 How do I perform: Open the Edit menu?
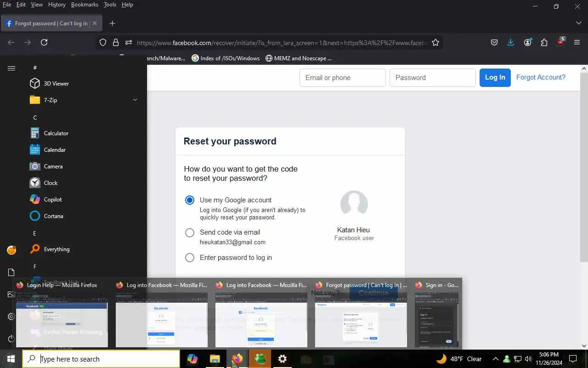tap(21, 5)
